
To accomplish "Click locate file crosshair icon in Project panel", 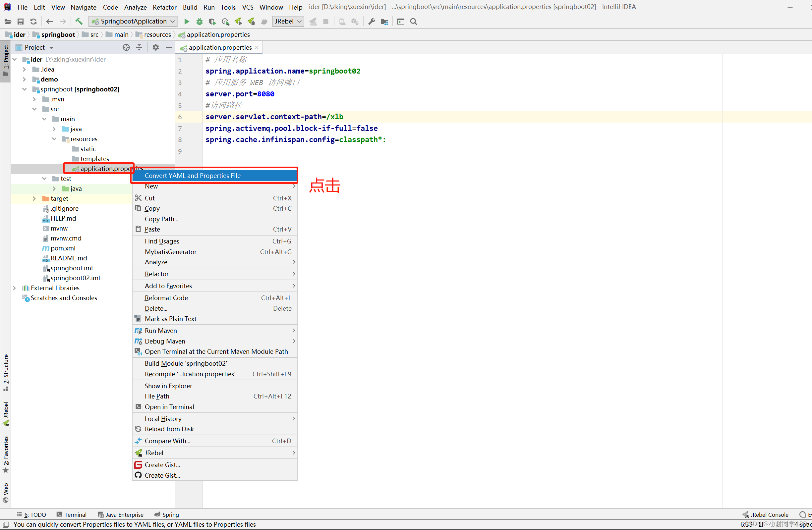I will click(x=126, y=47).
